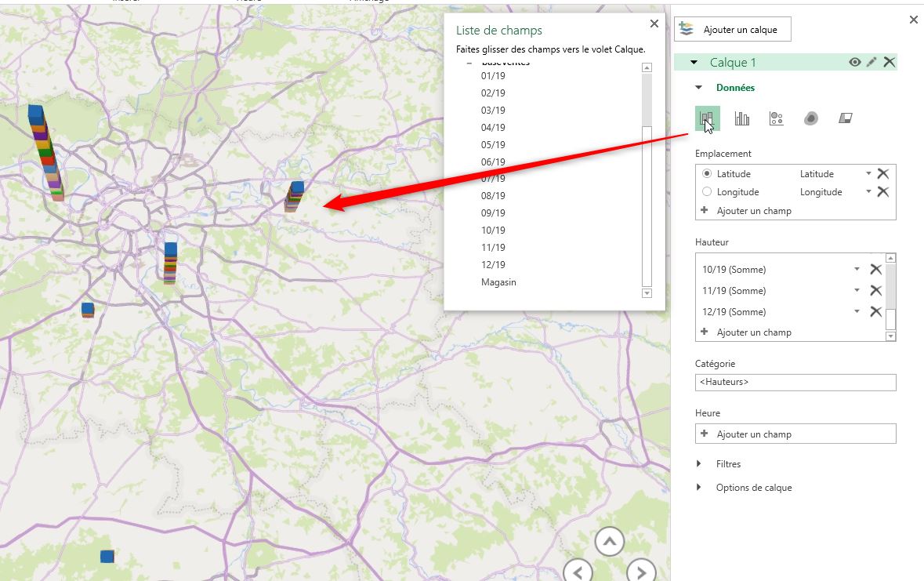Expand the Filtres section
This screenshot has height=581, width=924.
coord(729,463)
